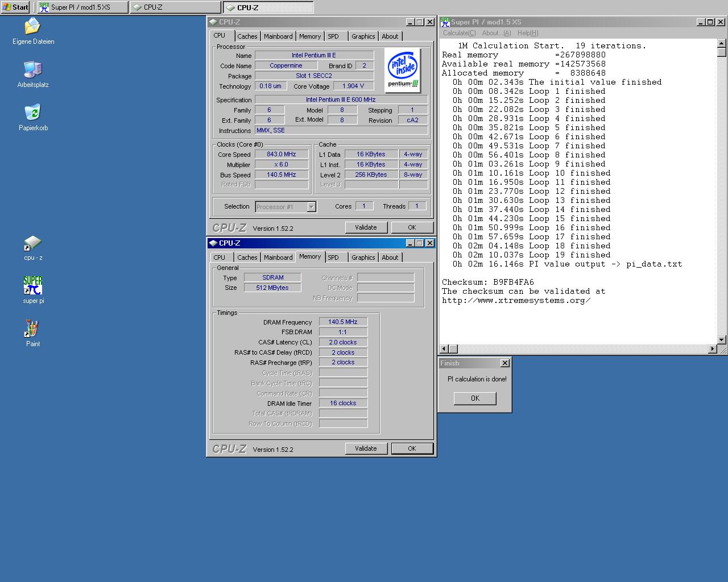Click the SDRAM memory type value
The image size is (728, 582).
tap(273, 277)
